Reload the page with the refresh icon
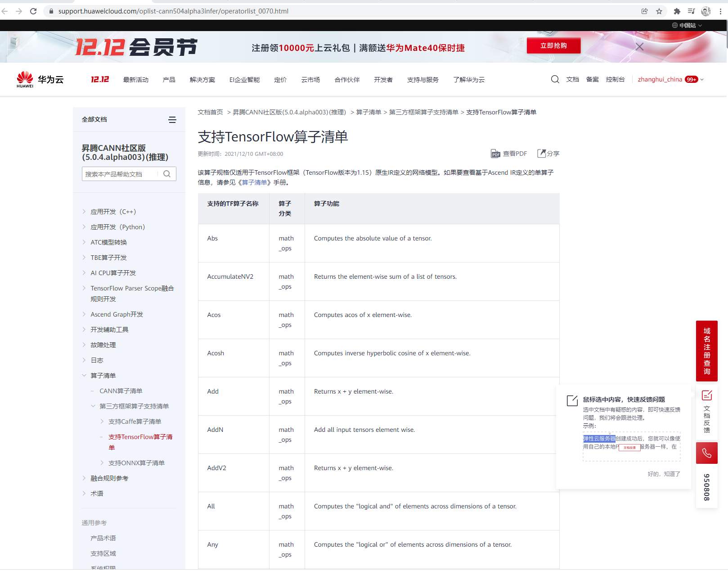Image resolution: width=728 pixels, height=571 pixels. pyautogui.click(x=33, y=11)
